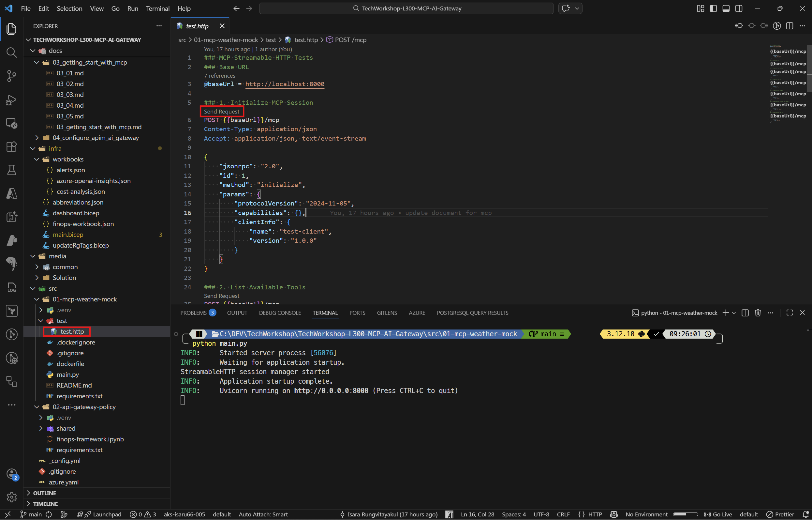Click errors and warnings count in status bar
The height and width of the screenshot is (520, 812).
coord(143,514)
